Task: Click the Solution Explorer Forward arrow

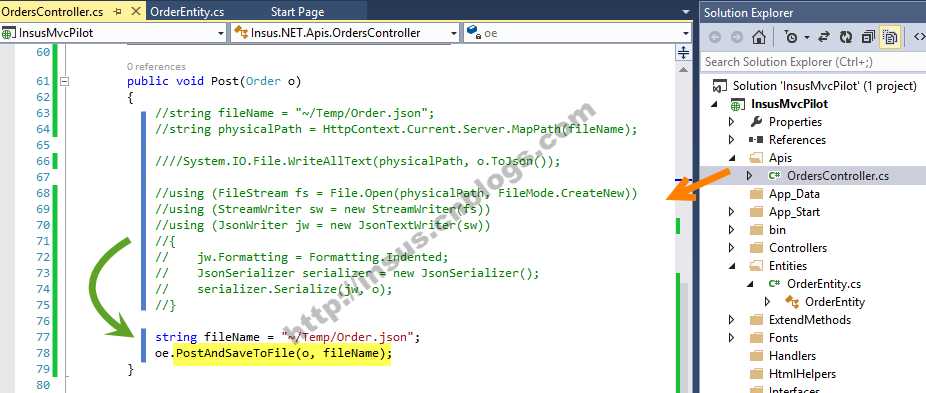Action: click(736, 37)
